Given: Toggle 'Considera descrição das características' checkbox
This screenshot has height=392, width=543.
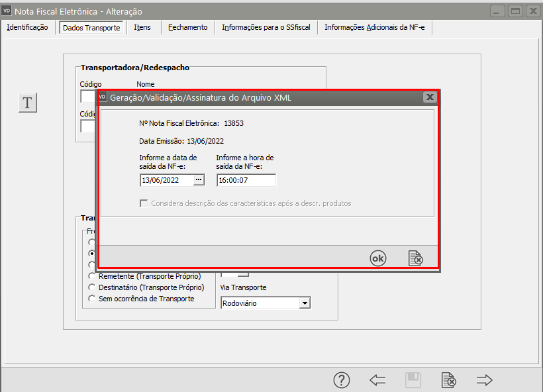Looking at the screenshot, I should (x=144, y=203).
